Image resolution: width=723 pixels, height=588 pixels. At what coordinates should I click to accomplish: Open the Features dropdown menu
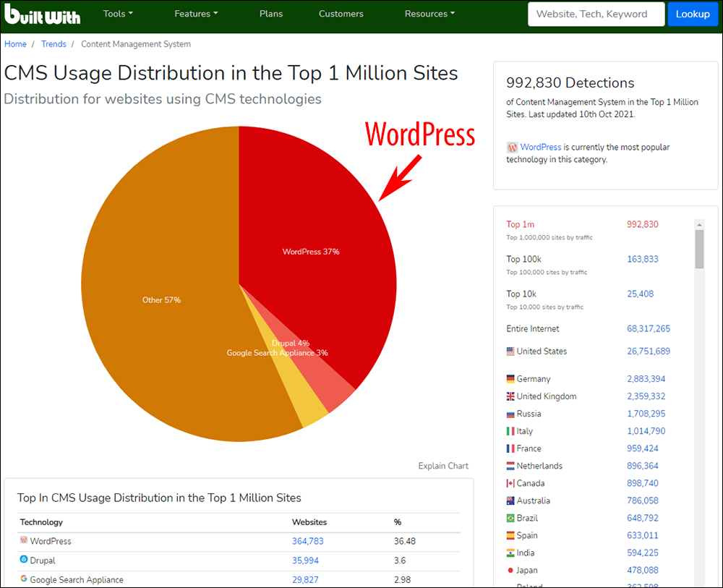[196, 14]
